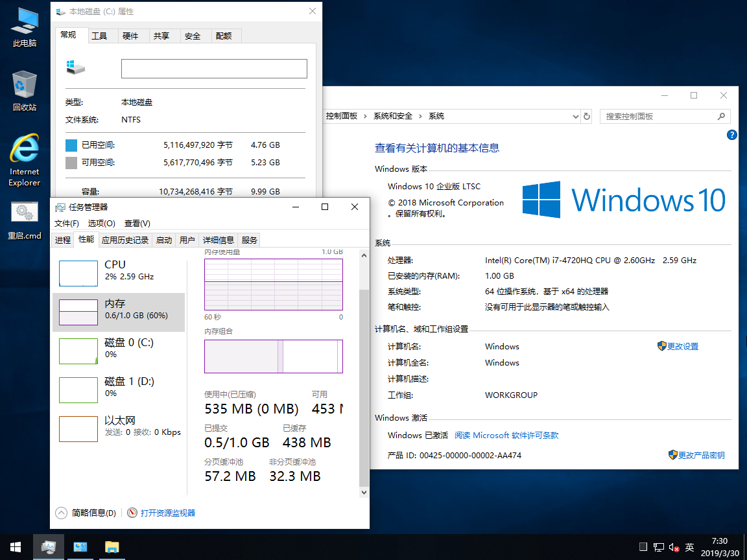
Task: Click the 搜索控制面板 search field
Action: pos(659,116)
